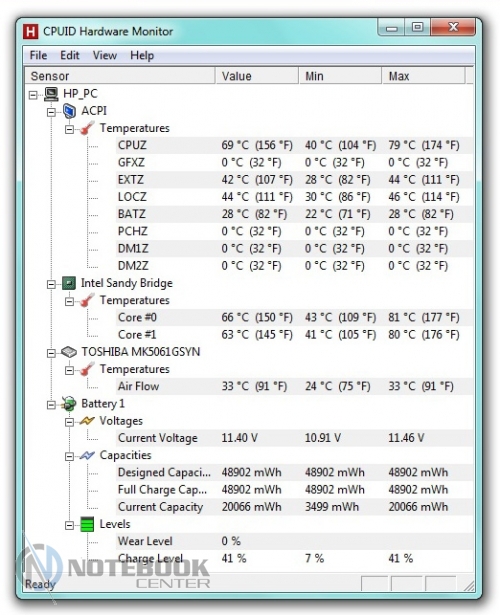Close the CPUID Hardware Monitor window

point(453,27)
